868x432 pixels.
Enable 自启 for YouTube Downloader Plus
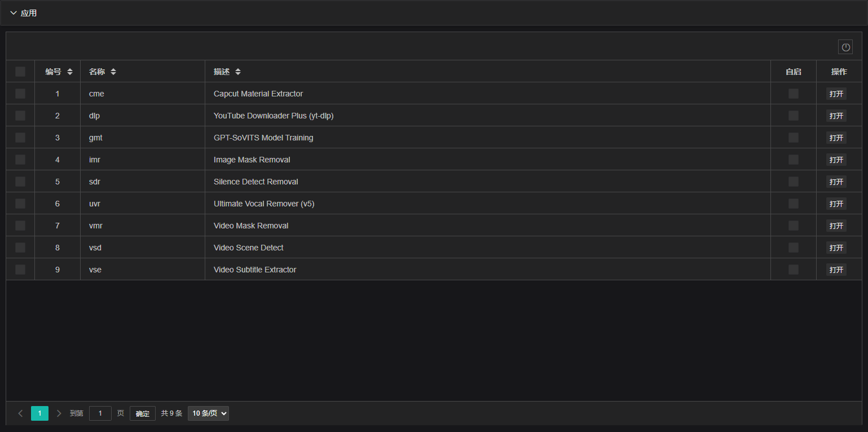pos(793,115)
